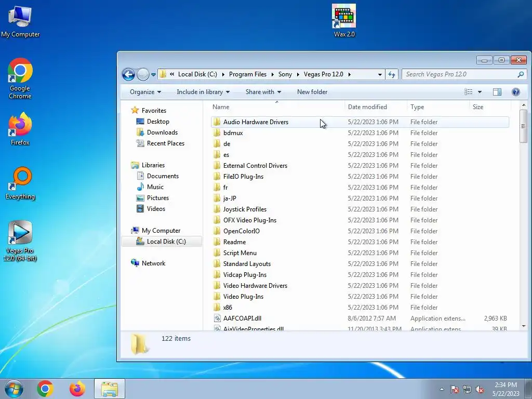Click the Windows Start orb
This screenshot has height=399, width=532.
point(14,389)
